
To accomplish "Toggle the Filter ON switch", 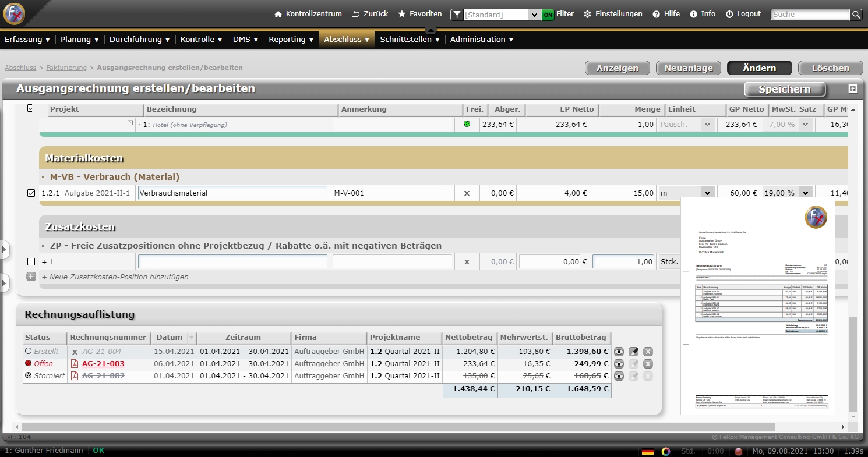I will click(548, 15).
